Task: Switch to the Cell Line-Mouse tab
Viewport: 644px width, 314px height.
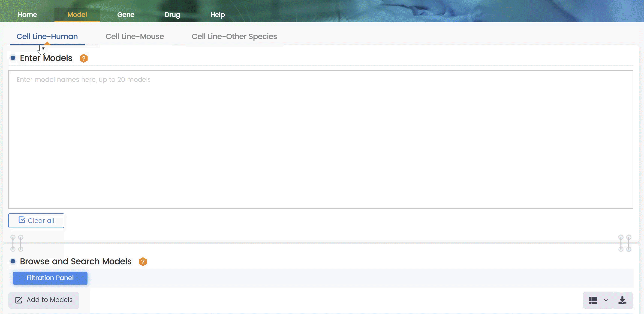Action: click(x=135, y=37)
